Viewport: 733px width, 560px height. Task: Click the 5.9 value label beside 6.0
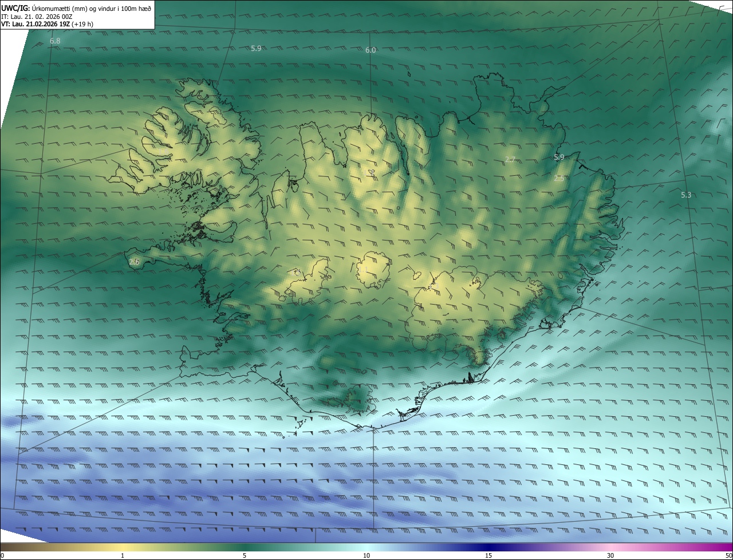point(256,49)
